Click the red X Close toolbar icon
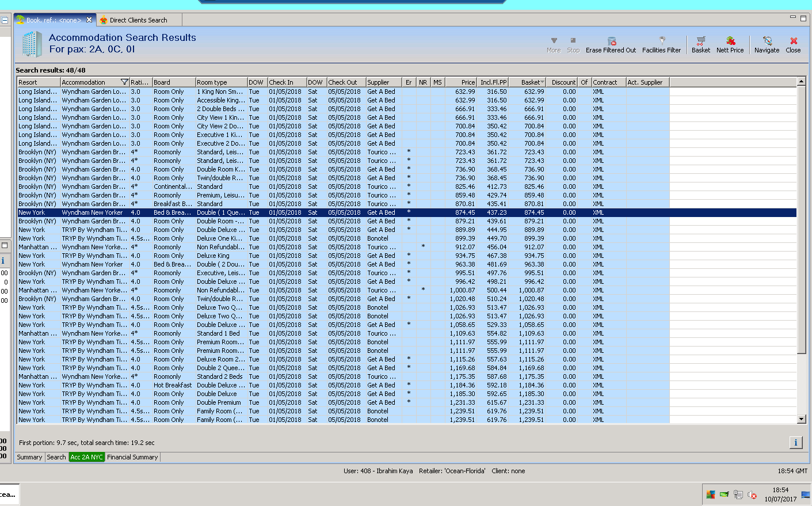The image size is (812, 506). pos(794,41)
